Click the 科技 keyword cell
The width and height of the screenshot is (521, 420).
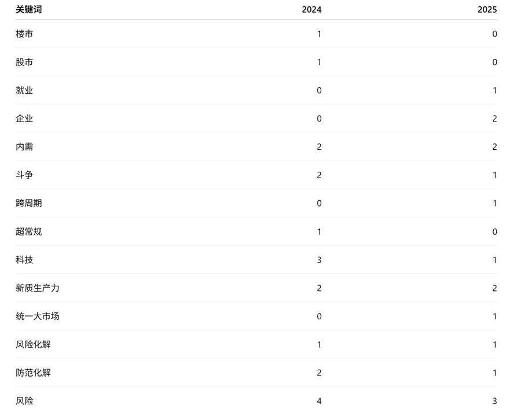[24, 260]
